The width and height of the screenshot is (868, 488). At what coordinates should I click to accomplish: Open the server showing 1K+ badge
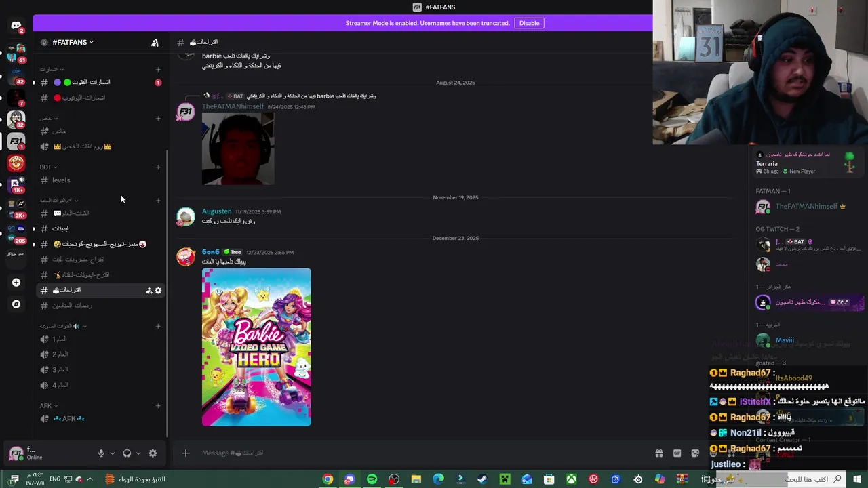[x=16, y=184]
